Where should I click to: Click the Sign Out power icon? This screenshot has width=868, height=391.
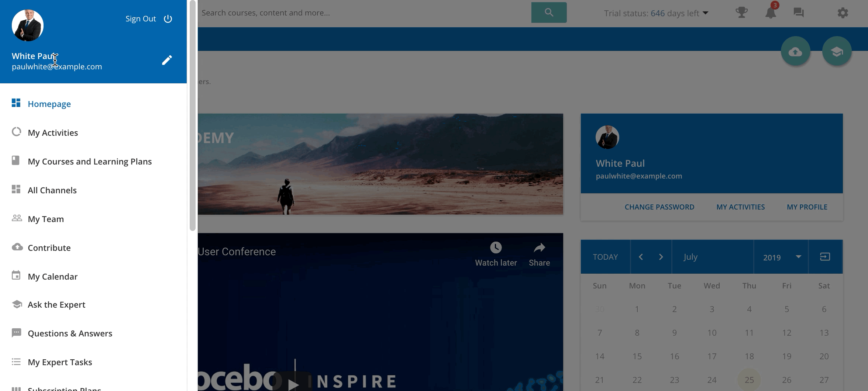pos(168,19)
